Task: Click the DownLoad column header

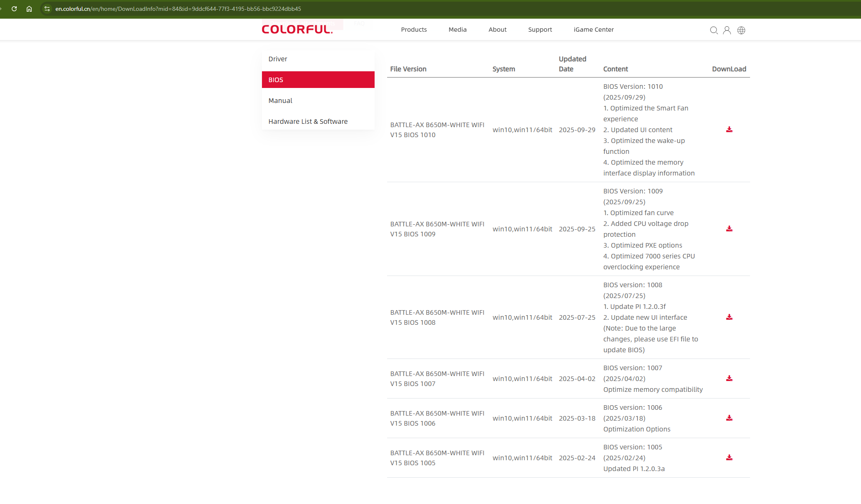Action: [x=729, y=69]
